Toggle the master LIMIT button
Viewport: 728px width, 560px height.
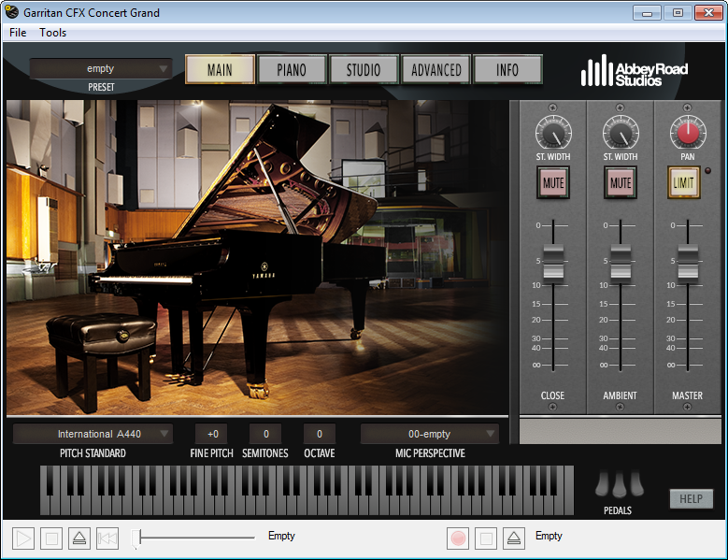click(684, 183)
